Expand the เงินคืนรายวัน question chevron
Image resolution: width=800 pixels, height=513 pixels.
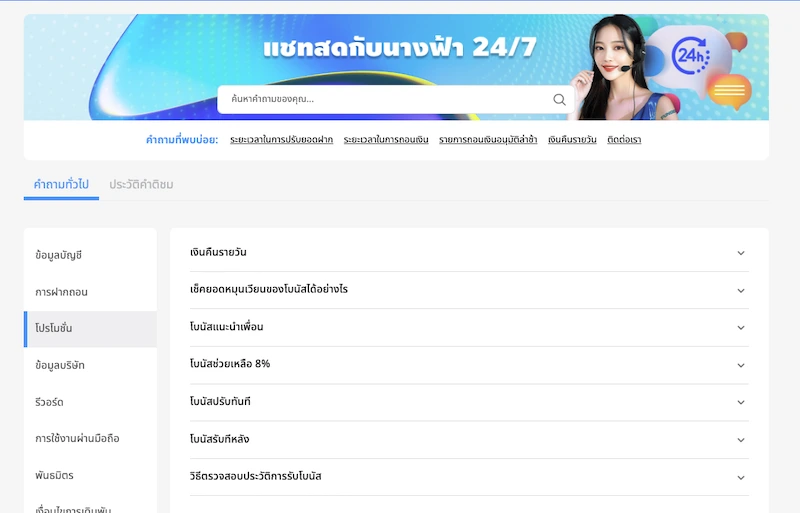[741, 253]
